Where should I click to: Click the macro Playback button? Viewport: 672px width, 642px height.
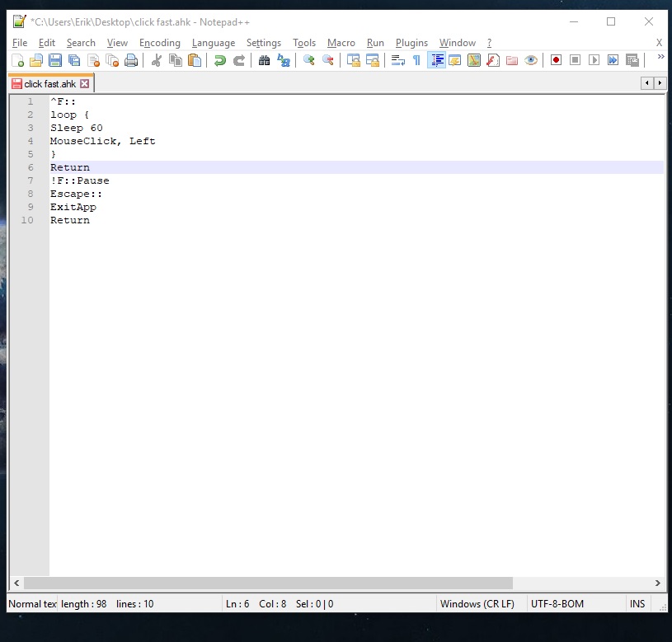click(x=594, y=60)
